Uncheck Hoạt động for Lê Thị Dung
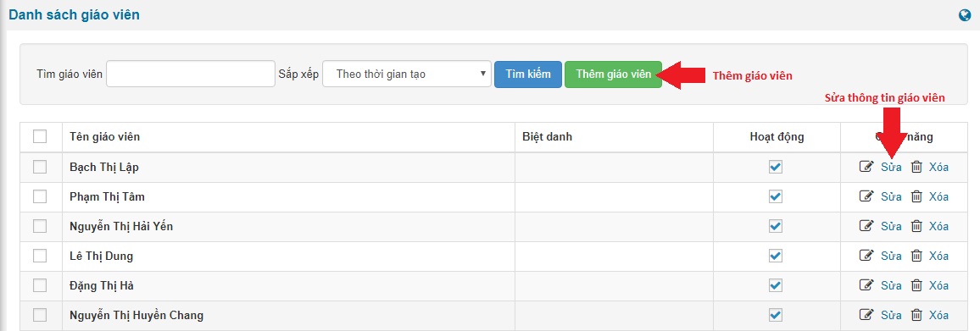The width and height of the screenshot is (980, 331). (776, 256)
